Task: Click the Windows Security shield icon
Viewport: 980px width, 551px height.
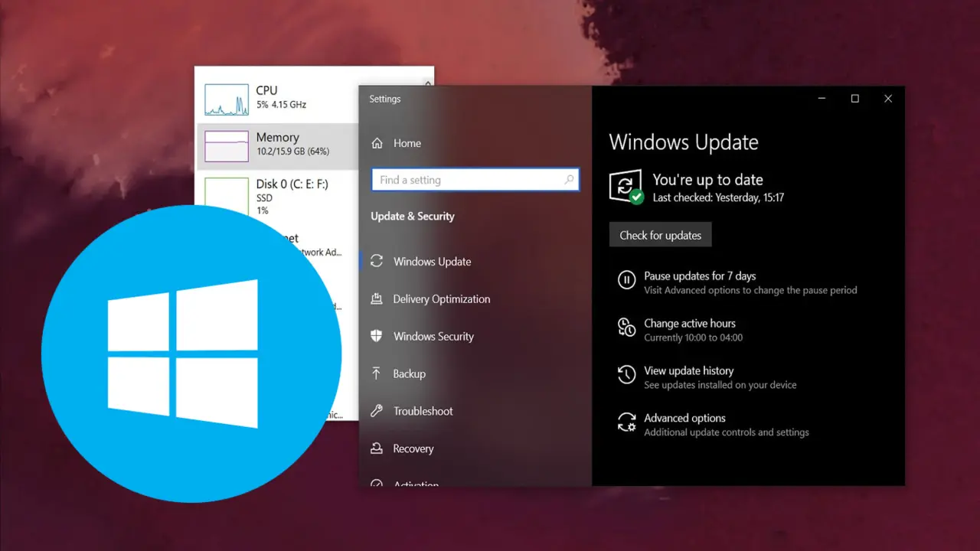Action: point(377,336)
